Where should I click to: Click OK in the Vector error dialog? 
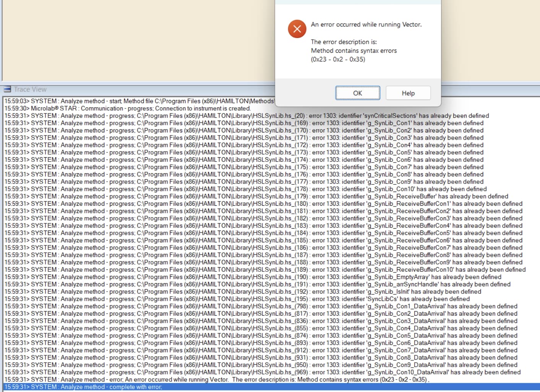pos(358,93)
